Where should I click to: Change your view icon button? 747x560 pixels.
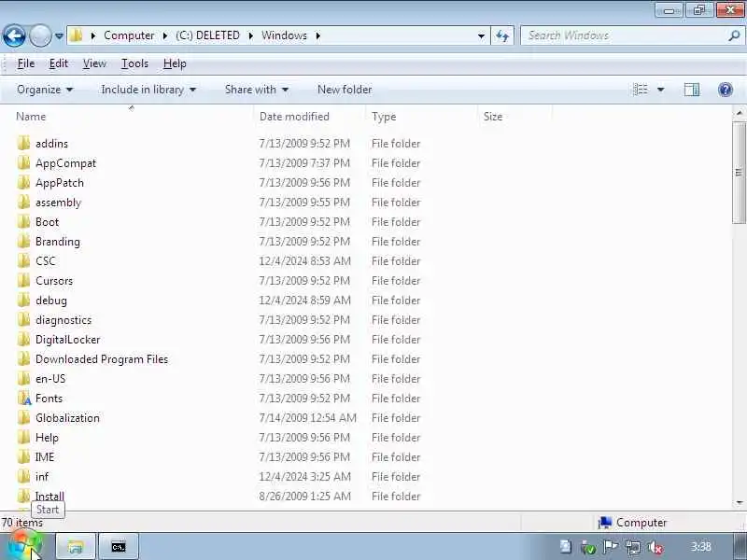(x=640, y=90)
